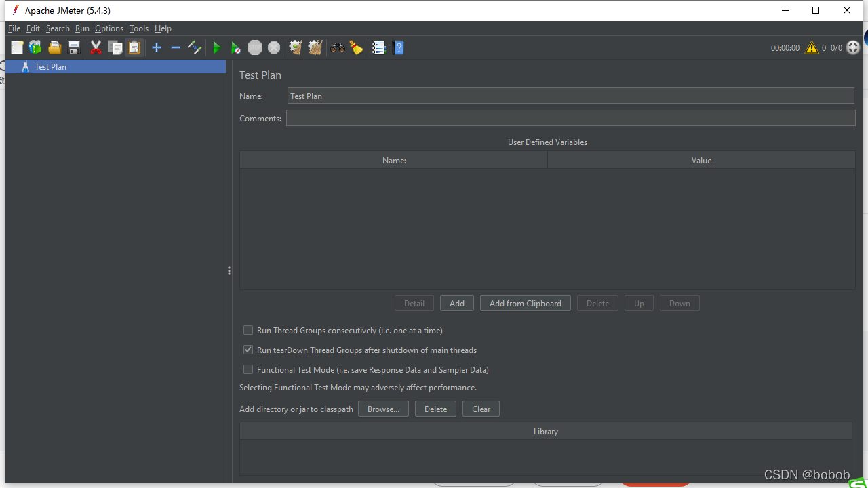Open the Templates icon
Viewport: 868px width, 488px height.
point(35,47)
